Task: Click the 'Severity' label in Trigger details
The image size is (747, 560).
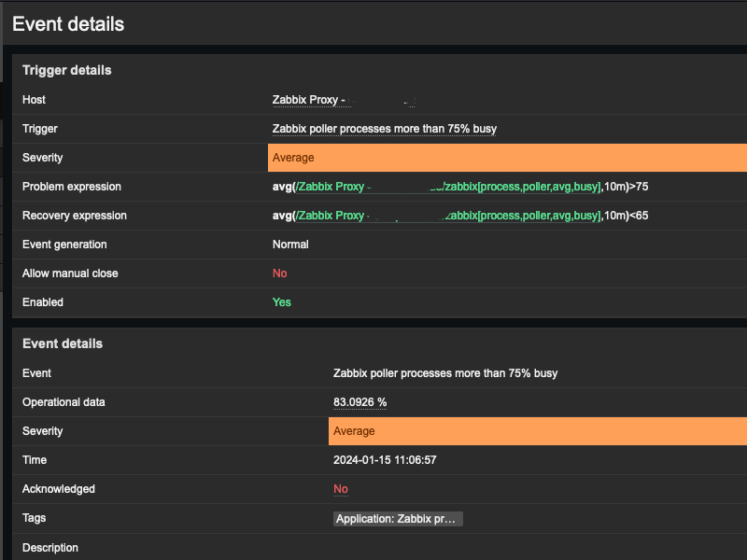Action: pyautogui.click(x=42, y=158)
